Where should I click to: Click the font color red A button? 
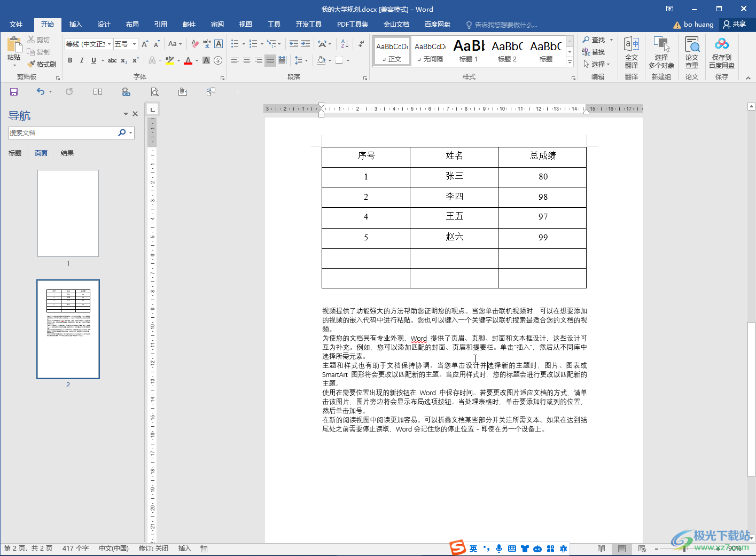pos(188,60)
